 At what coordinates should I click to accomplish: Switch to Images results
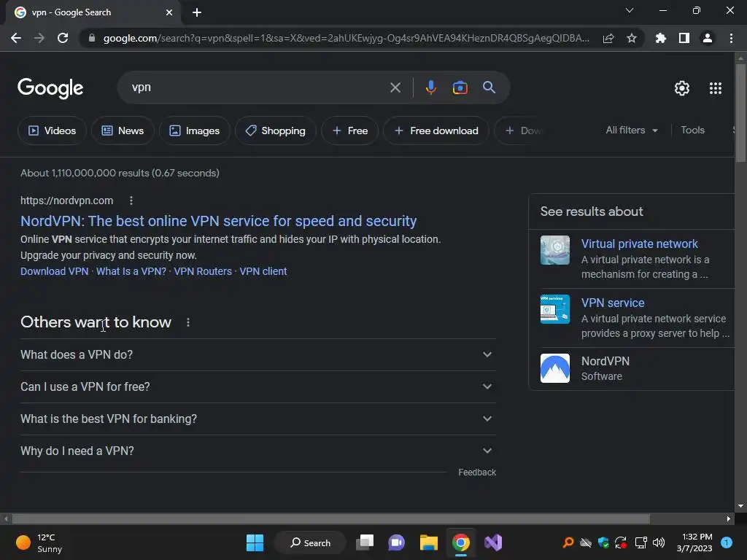coord(194,131)
